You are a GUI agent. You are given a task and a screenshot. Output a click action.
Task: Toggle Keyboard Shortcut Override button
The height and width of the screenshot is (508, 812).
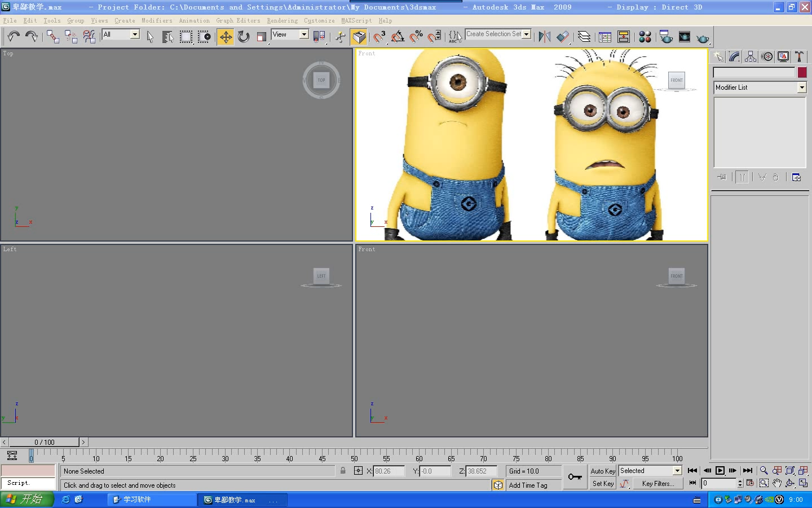pos(359,37)
